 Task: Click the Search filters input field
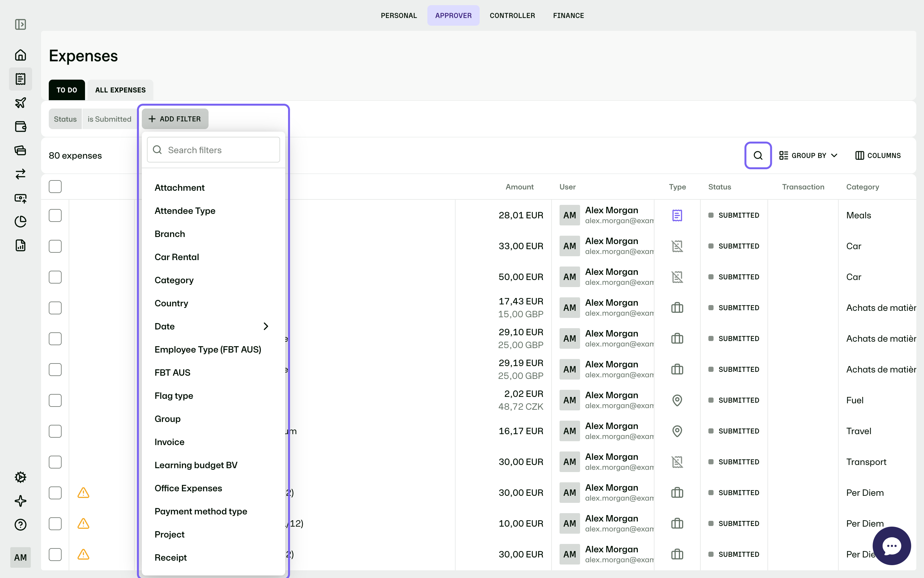213,150
